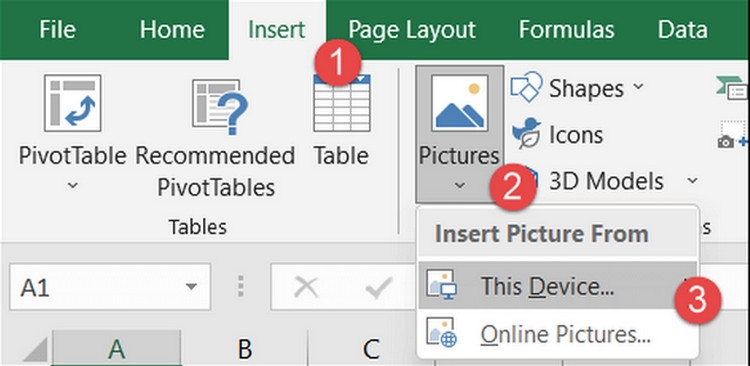Open the File tab
The image size is (750, 366).
(57, 30)
